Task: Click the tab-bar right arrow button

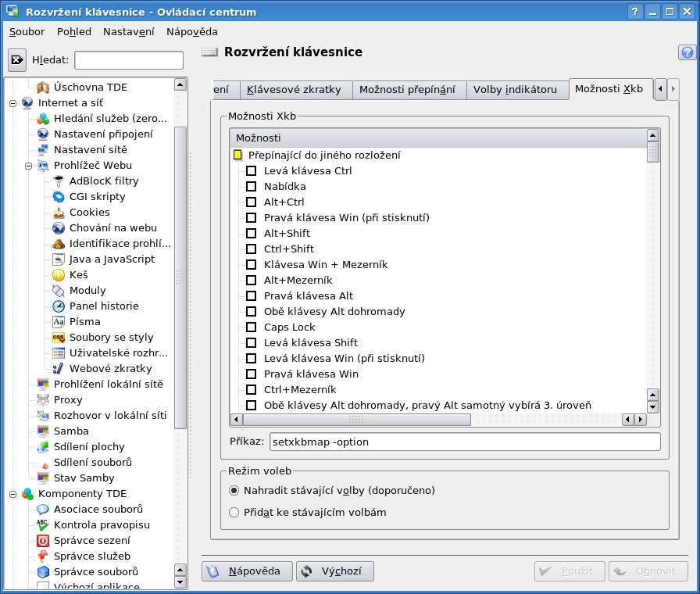Action: tap(673, 89)
